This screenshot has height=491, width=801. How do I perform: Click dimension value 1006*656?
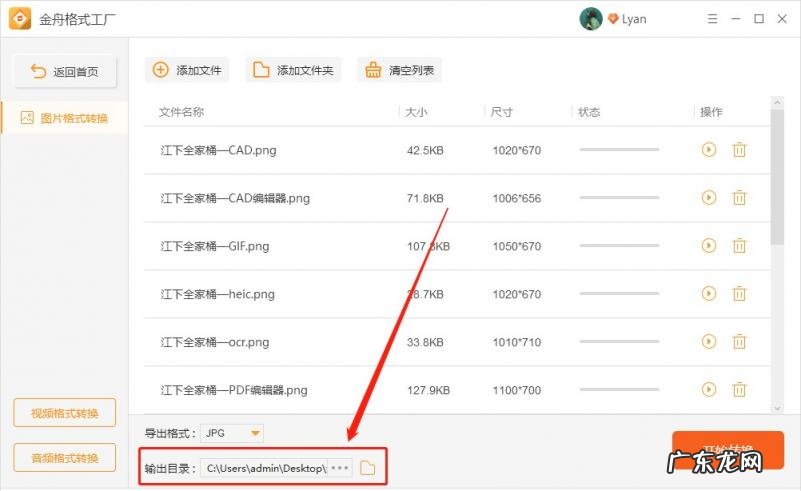[516, 198]
